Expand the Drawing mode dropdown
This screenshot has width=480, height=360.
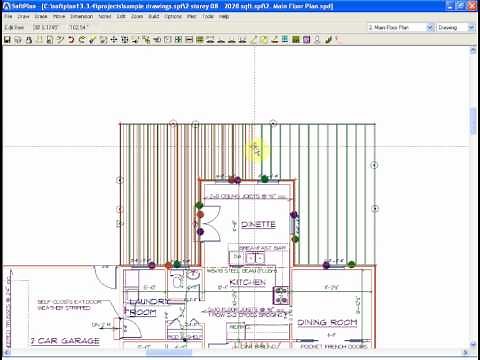click(x=471, y=28)
